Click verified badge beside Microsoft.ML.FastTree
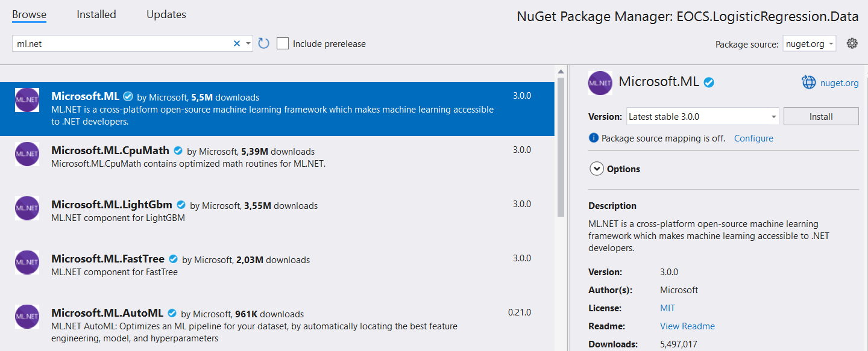 tap(173, 259)
